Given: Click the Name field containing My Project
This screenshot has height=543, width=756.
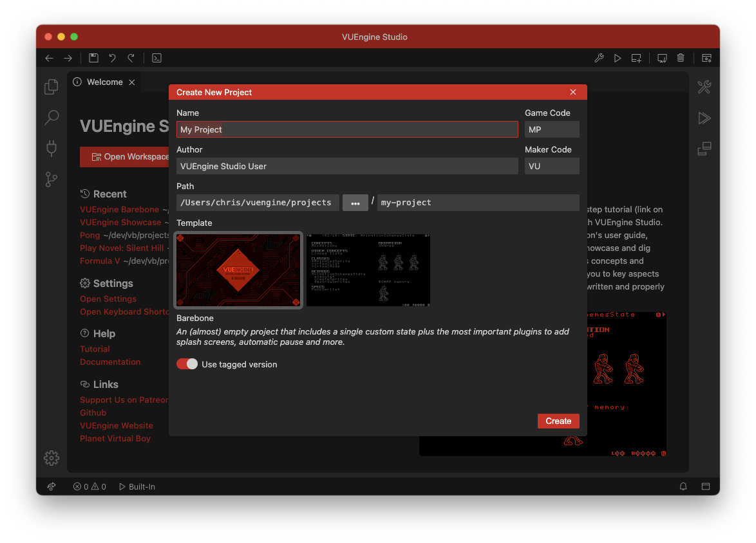Looking at the screenshot, I should (x=347, y=129).
